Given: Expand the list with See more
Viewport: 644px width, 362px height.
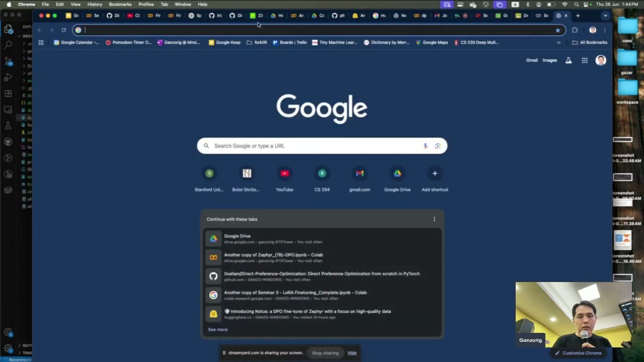Looking at the screenshot, I should [x=218, y=330].
